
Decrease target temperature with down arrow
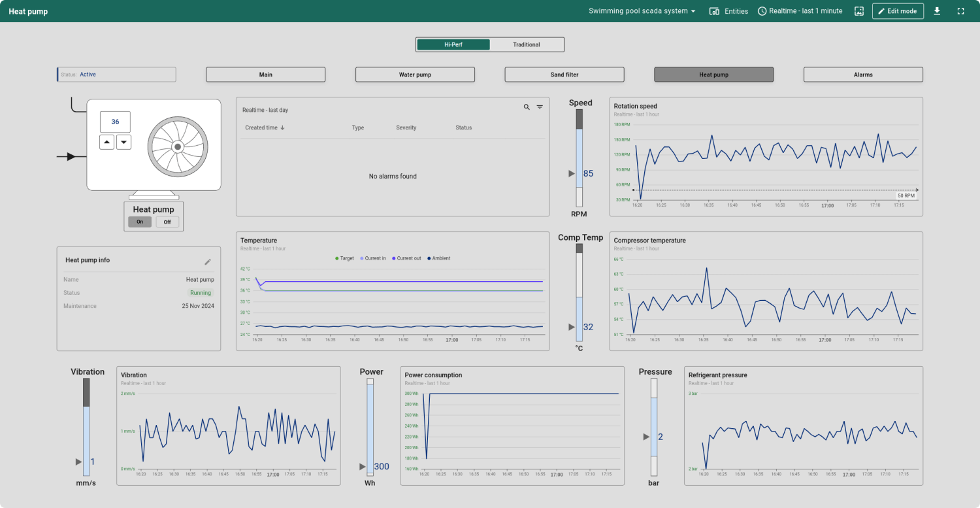[x=124, y=143]
